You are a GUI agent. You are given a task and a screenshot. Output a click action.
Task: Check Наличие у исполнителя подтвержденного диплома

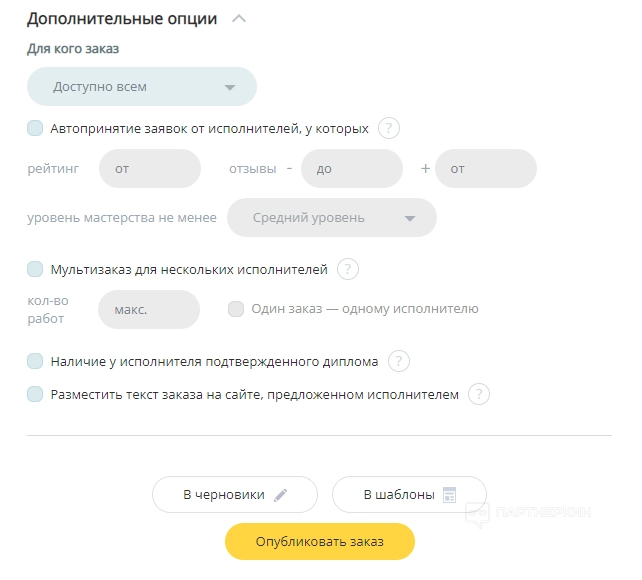pyautogui.click(x=35, y=361)
